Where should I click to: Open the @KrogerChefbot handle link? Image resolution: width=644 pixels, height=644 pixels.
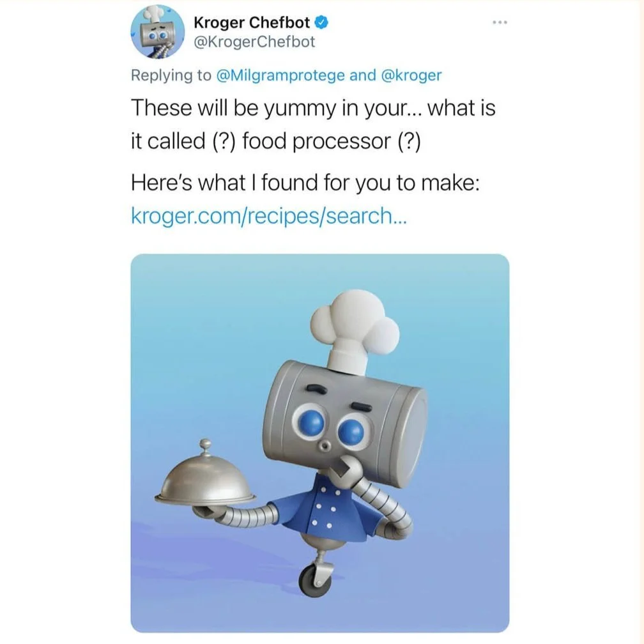[x=254, y=42]
